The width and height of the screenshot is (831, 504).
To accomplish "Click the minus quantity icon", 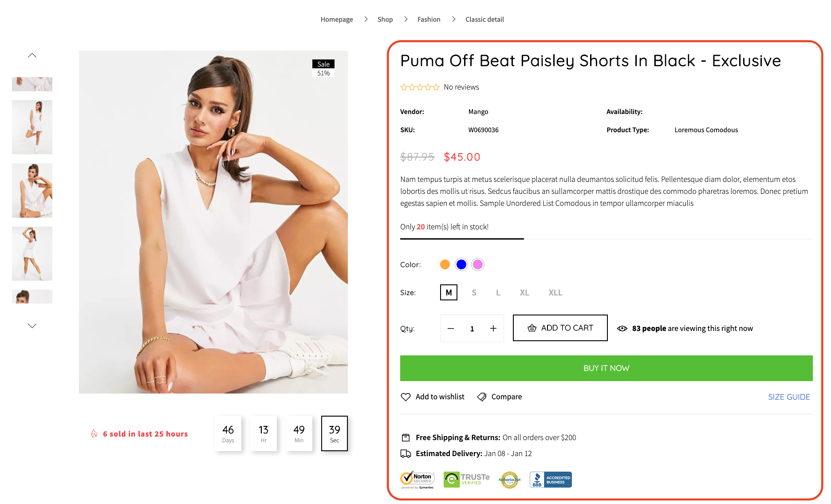I will pyautogui.click(x=451, y=329).
